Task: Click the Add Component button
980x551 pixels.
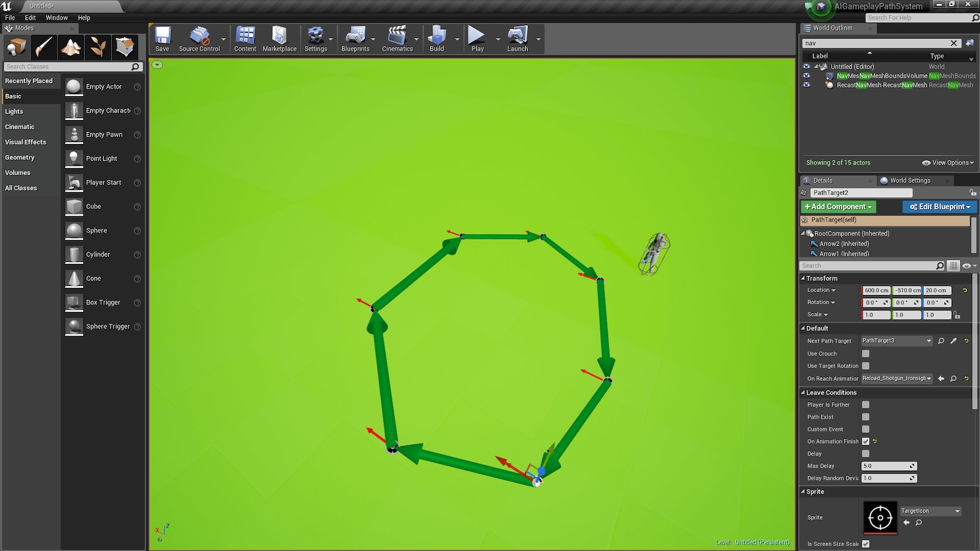Action: click(837, 206)
